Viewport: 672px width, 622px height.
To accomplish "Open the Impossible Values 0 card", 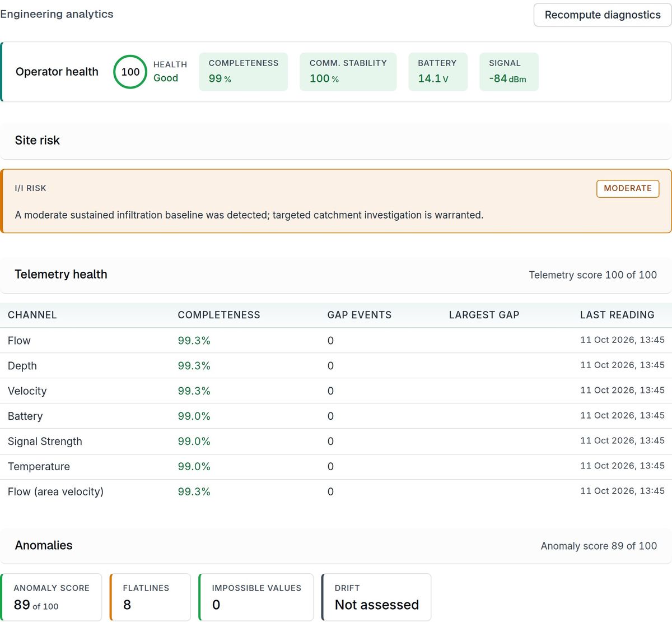I will coord(256,597).
